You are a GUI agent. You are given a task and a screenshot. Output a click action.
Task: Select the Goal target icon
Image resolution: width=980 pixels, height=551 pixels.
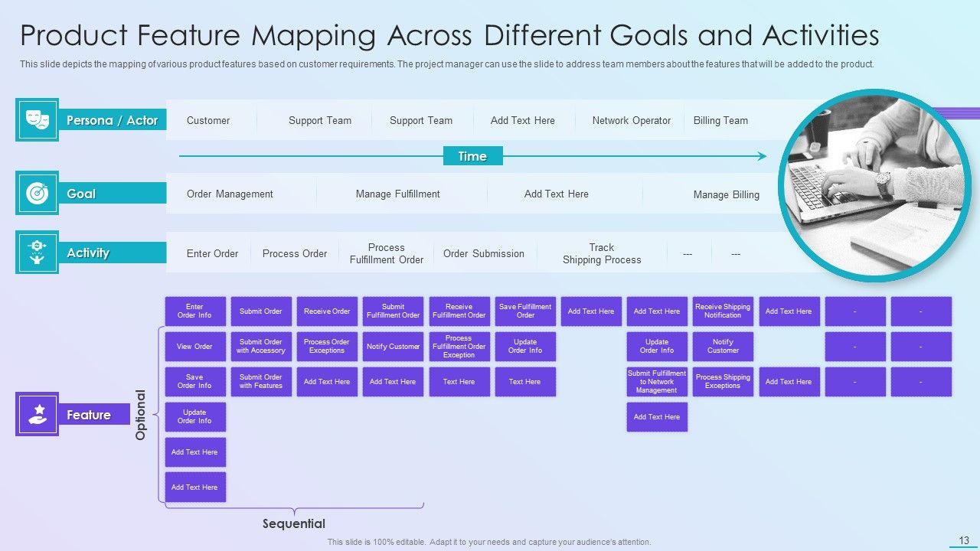point(37,193)
